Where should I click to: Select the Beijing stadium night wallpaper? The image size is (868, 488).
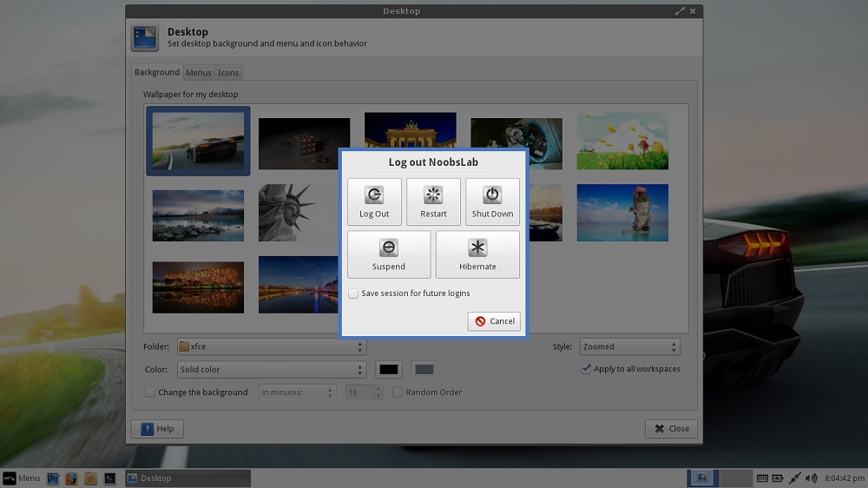(x=198, y=287)
